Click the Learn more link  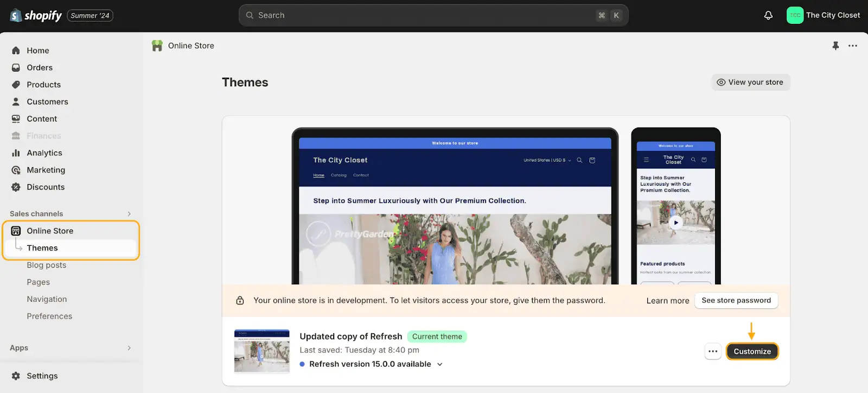(x=668, y=301)
